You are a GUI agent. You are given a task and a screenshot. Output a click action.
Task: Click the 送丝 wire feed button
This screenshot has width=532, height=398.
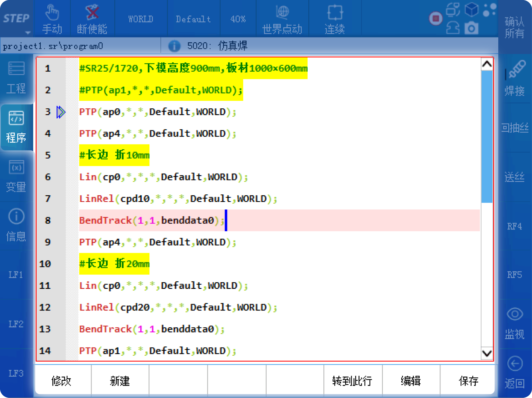click(x=515, y=177)
